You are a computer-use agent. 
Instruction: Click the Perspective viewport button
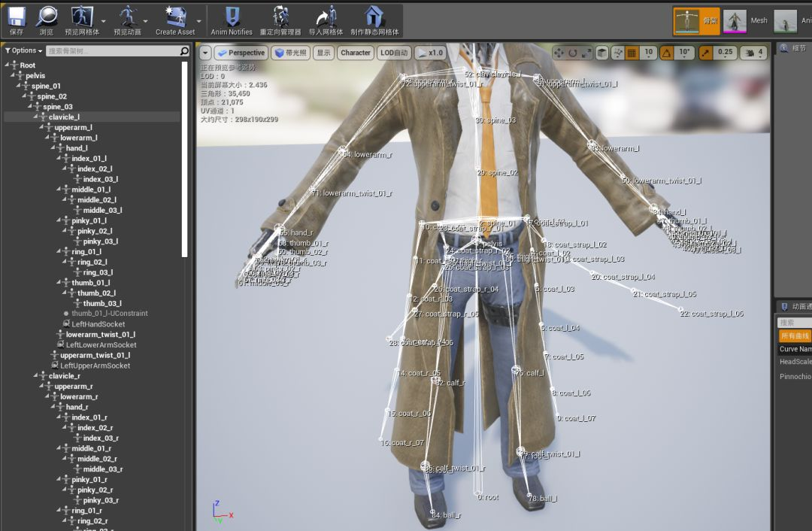(241, 53)
